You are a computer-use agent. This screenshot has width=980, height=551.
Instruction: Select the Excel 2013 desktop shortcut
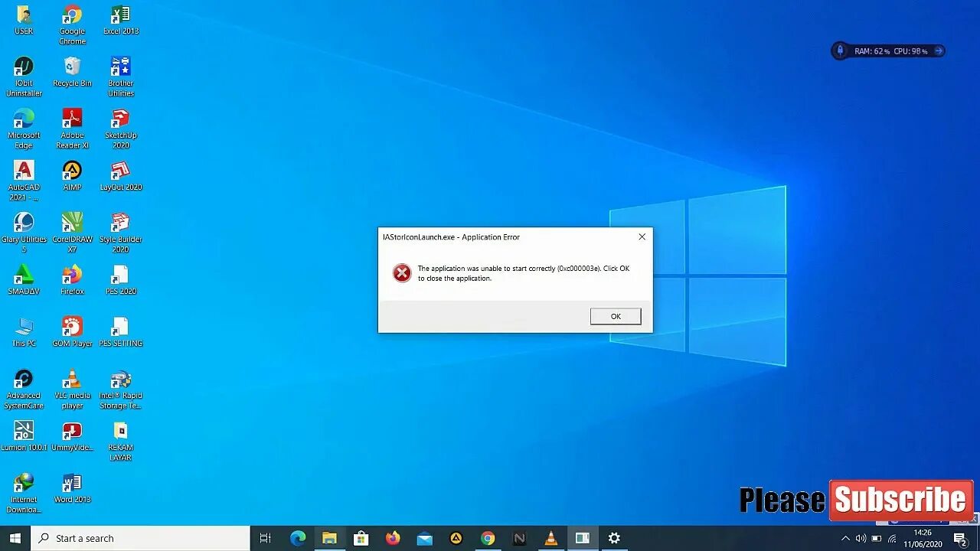pos(121,21)
